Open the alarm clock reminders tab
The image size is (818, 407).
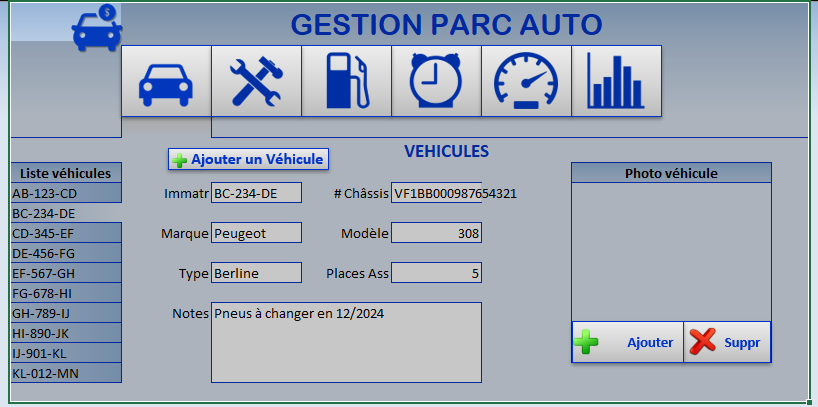click(x=436, y=81)
